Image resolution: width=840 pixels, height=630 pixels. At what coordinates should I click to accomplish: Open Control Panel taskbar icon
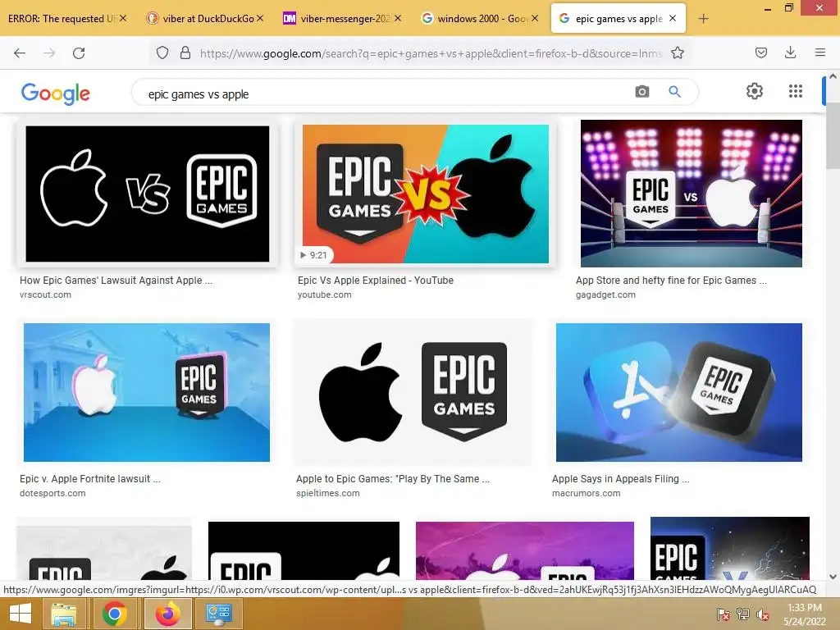click(218, 614)
